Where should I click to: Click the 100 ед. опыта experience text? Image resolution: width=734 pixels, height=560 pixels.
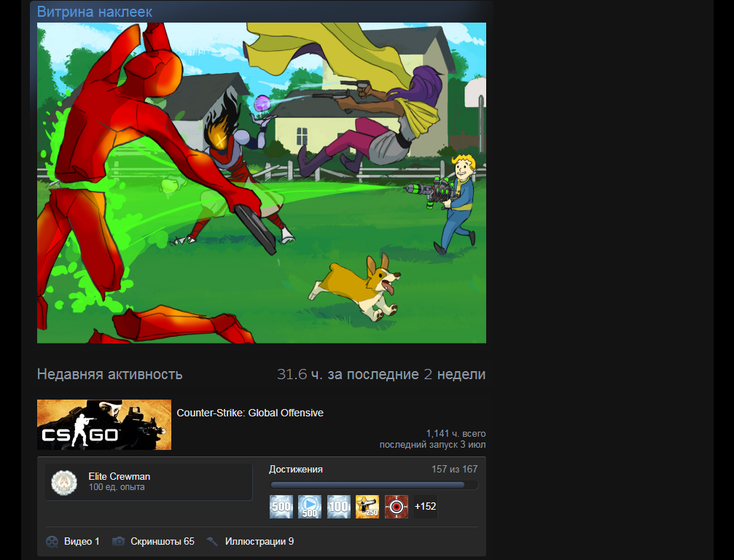point(117,487)
